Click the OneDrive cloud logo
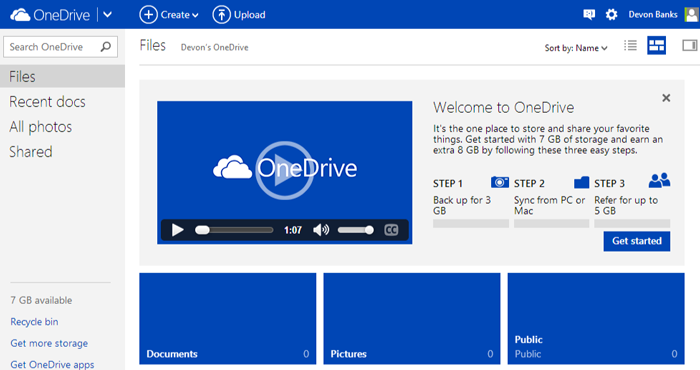700x370 pixels. [x=20, y=15]
